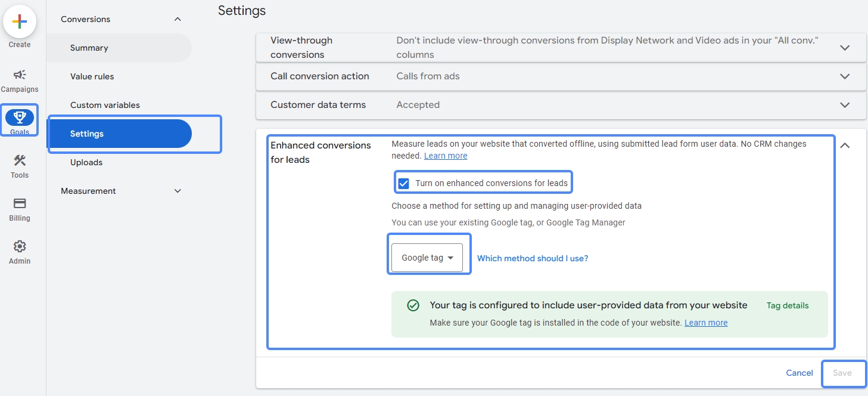The image size is (868, 396).
Task: Open Tag details link
Action: pyautogui.click(x=788, y=305)
